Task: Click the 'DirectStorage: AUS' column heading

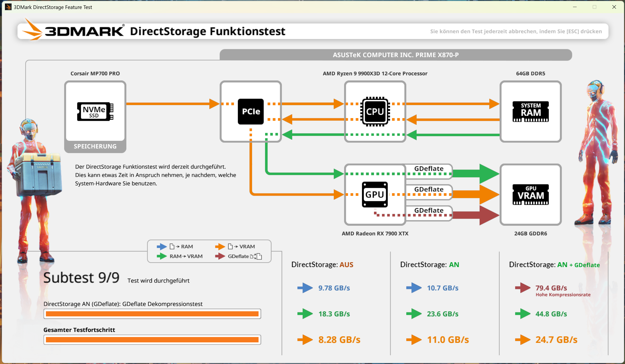Action: [322, 265]
